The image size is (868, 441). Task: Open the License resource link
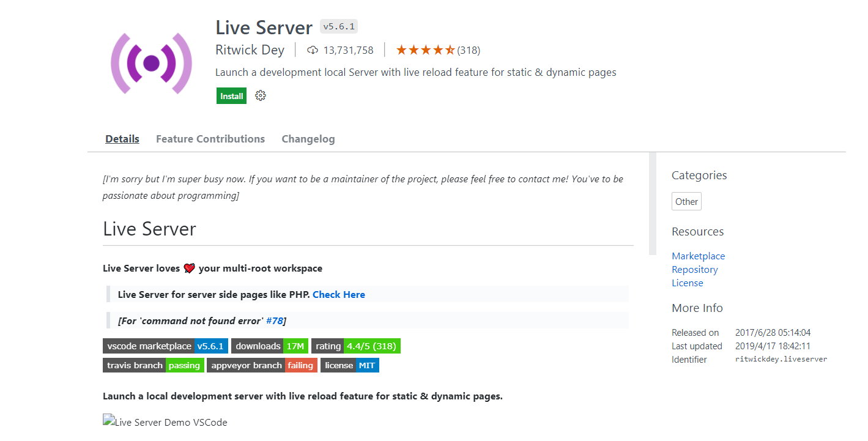pyautogui.click(x=688, y=283)
